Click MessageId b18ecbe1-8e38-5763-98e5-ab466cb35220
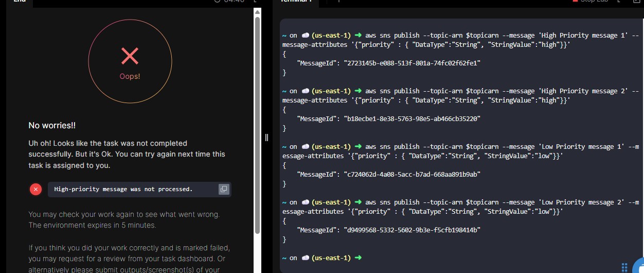The width and height of the screenshot is (644, 273). point(413,118)
